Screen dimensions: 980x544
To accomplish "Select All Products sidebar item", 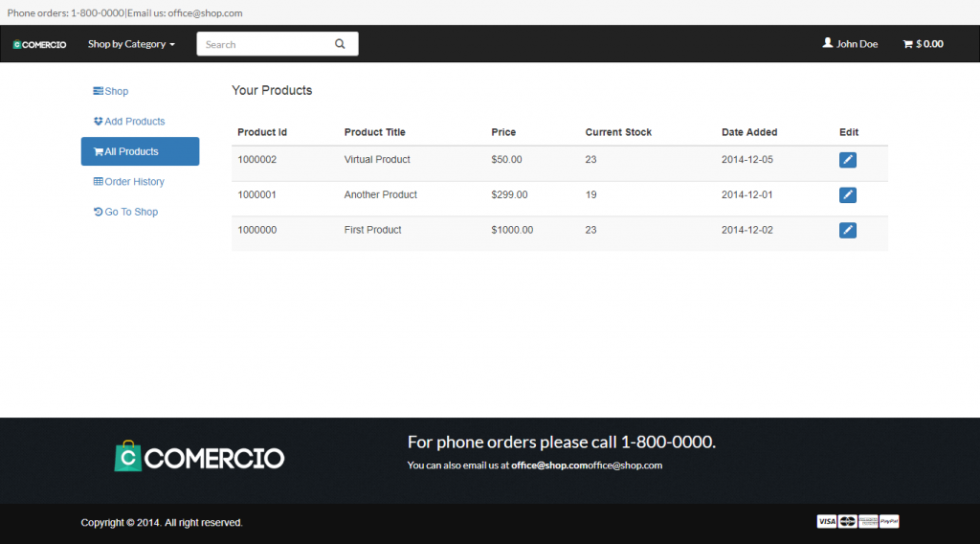I will (140, 151).
